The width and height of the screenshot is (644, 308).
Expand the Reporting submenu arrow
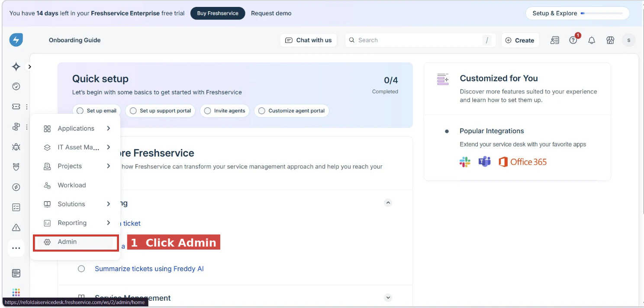pyautogui.click(x=108, y=223)
